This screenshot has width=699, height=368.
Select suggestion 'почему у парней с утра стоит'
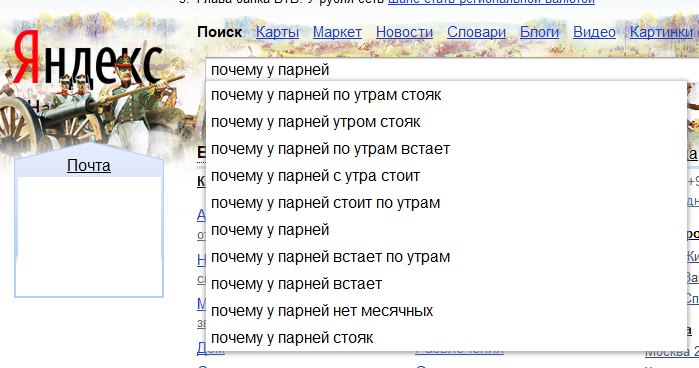446,176
